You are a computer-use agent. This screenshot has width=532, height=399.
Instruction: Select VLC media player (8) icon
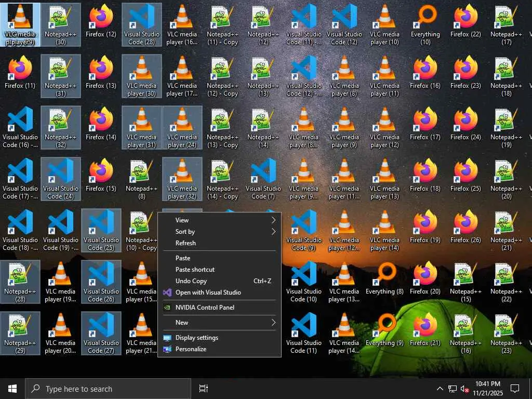344,76
